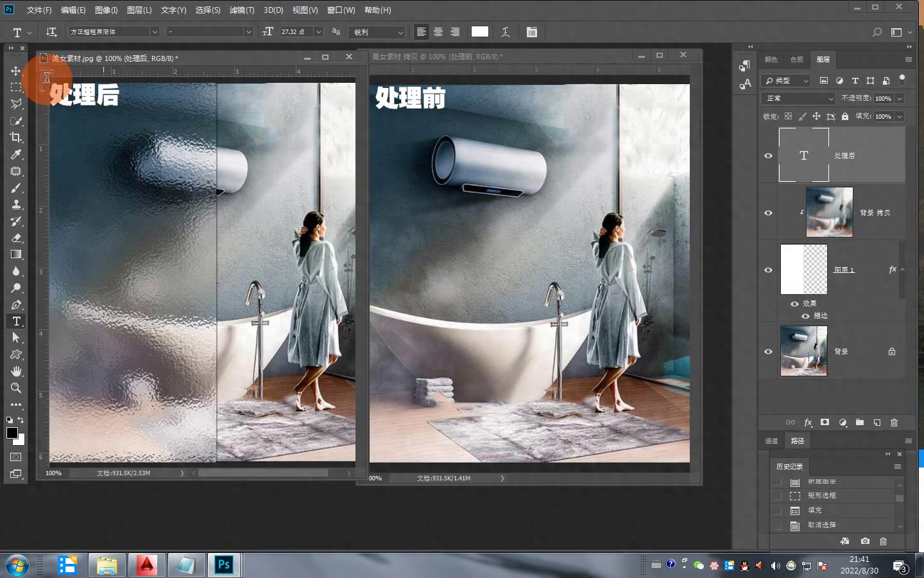Click center text alignment button
The image size is (924, 578).
point(438,32)
